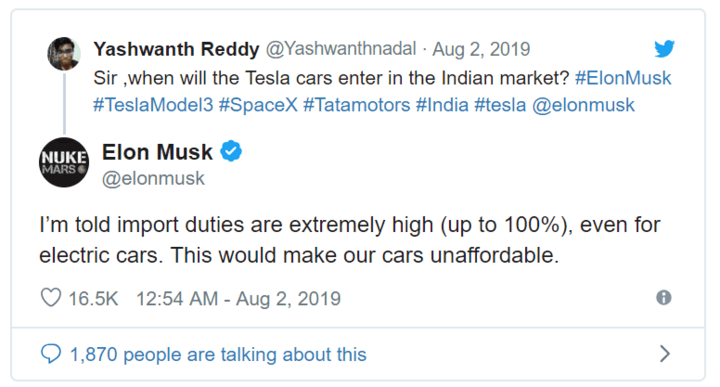This screenshot has width=720, height=387.
Task: Open Yashwanth Reddy's profile picture
Action: point(64,54)
